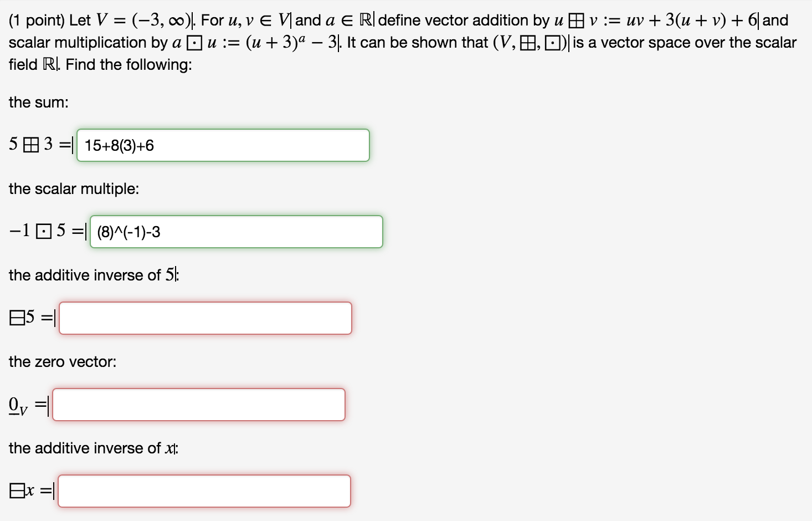
Task: Click the red-bordered 0_V answer box
Action: click(x=198, y=405)
